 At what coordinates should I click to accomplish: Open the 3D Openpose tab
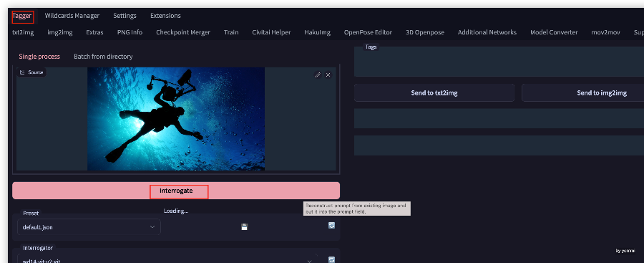(x=425, y=32)
